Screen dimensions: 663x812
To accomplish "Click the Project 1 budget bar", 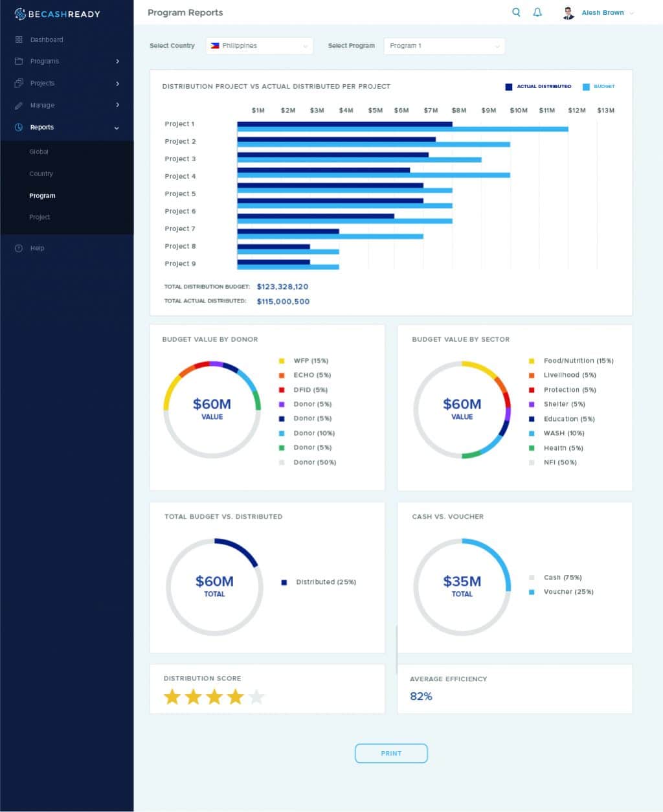I will 403,129.
